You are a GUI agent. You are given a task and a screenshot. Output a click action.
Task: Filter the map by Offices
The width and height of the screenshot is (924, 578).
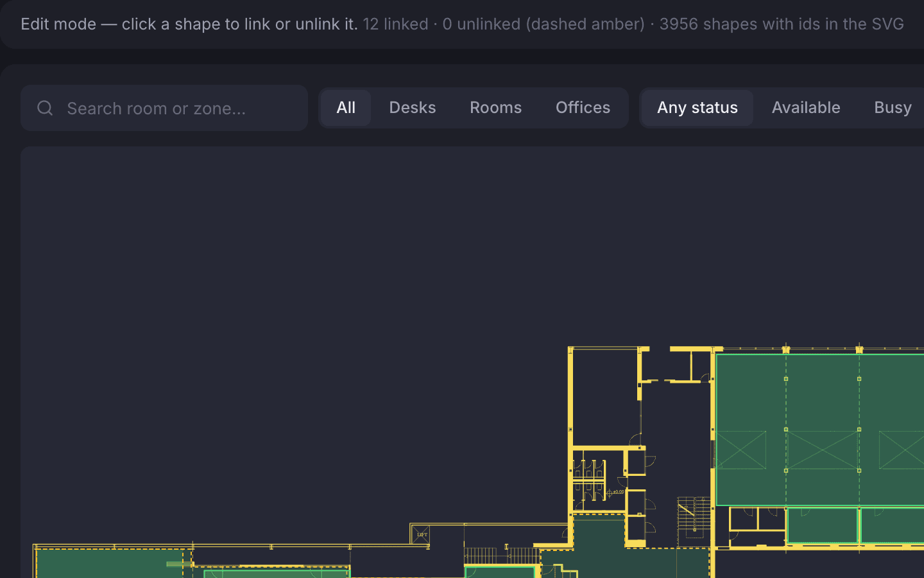tap(583, 108)
